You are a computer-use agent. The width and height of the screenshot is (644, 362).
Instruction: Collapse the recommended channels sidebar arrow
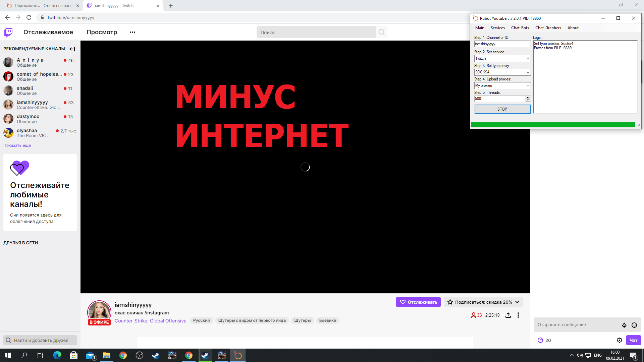pos(72,49)
